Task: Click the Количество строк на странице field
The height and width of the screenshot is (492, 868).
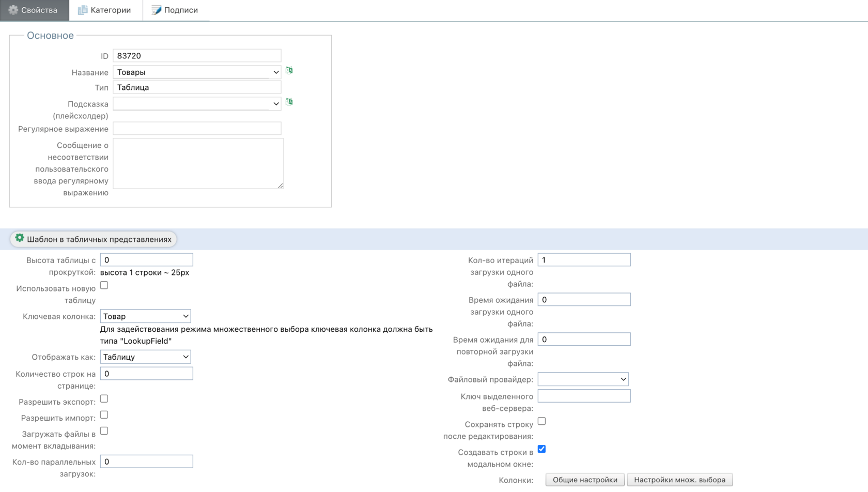Action: [x=146, y=374]
